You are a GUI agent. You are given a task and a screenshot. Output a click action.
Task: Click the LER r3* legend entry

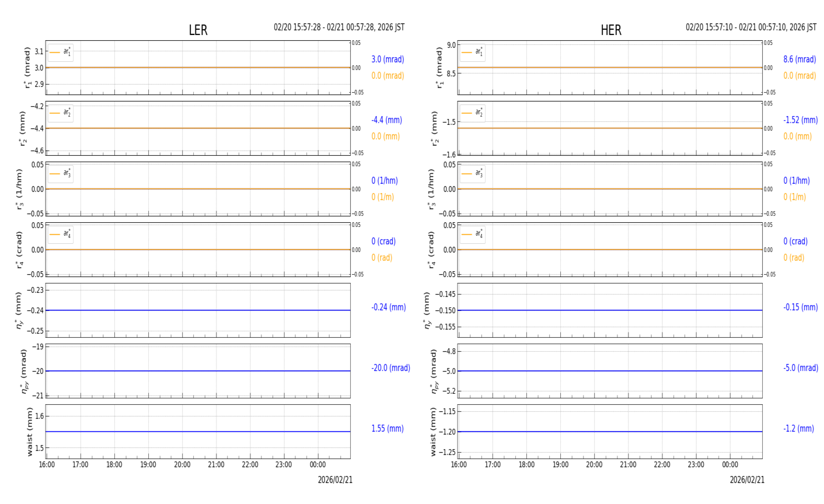click(x=61, y=174)
